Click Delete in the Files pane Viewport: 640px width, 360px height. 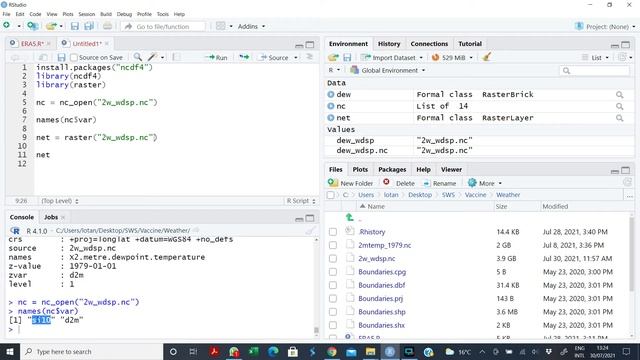(x=399, y=183)
